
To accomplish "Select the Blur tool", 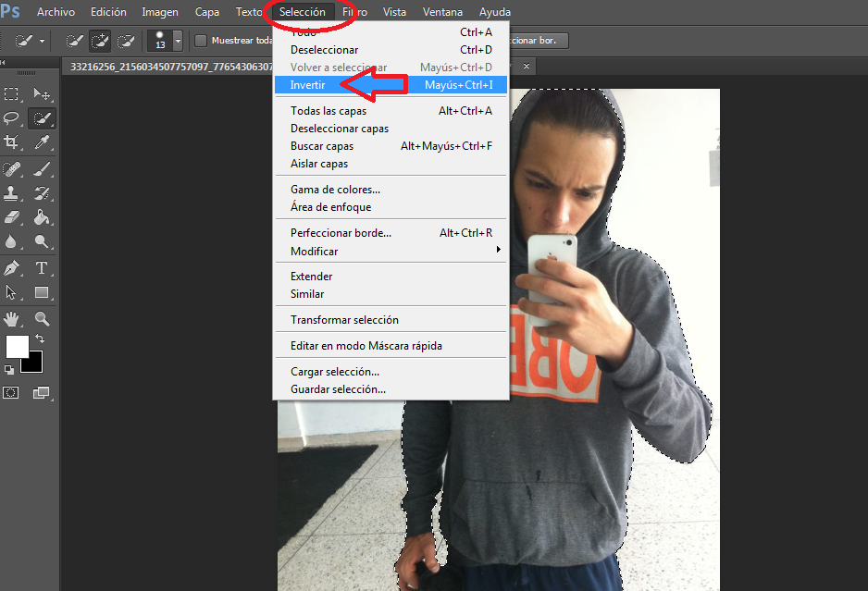I will pos(11,241).
